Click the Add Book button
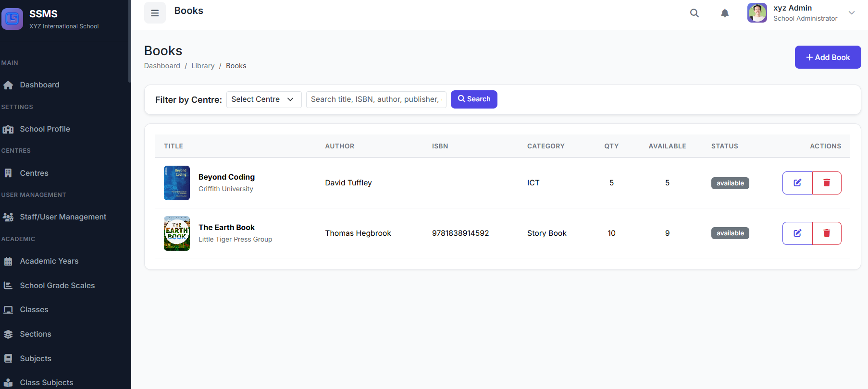The height and width of the screenshot is (389, 868). (828, 57)
